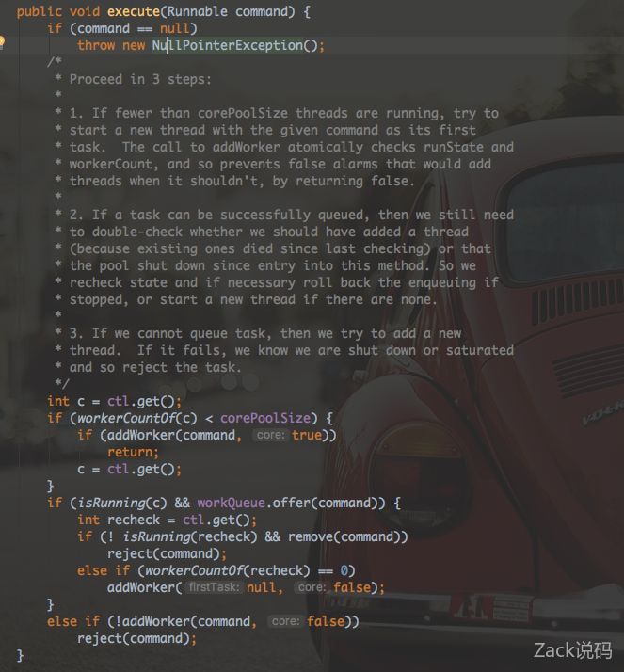The width and height of the screenshot is (624, 672).
Task: Click the !addWorker(command call in final else if
Action: pos(183,620)
